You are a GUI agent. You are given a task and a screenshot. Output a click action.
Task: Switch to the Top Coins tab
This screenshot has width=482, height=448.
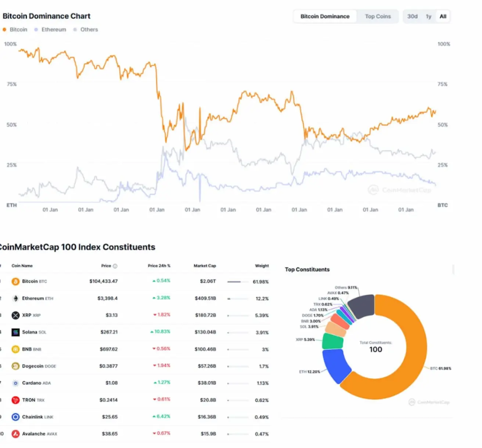tap(378, 17)
